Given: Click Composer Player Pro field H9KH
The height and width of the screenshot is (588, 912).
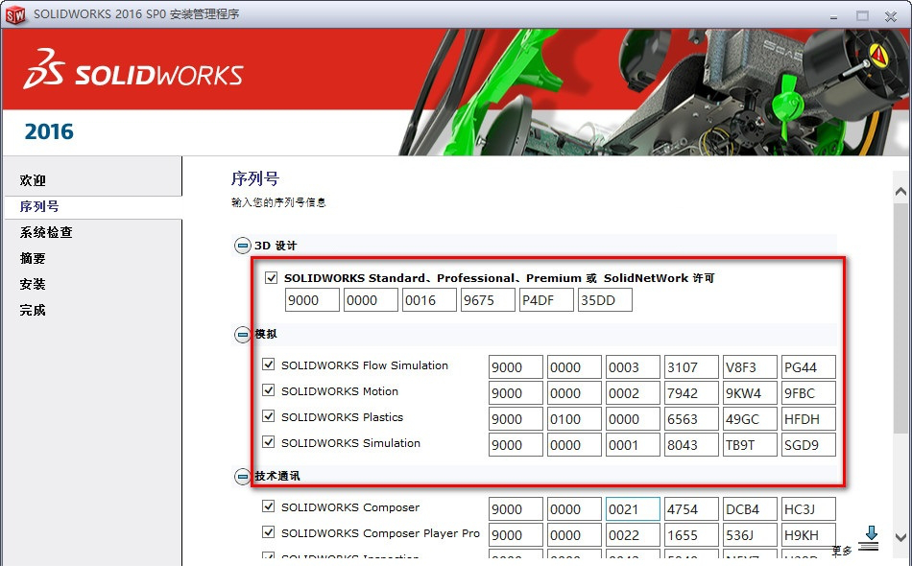Looking at the screenshot, I should coord(808,534).
